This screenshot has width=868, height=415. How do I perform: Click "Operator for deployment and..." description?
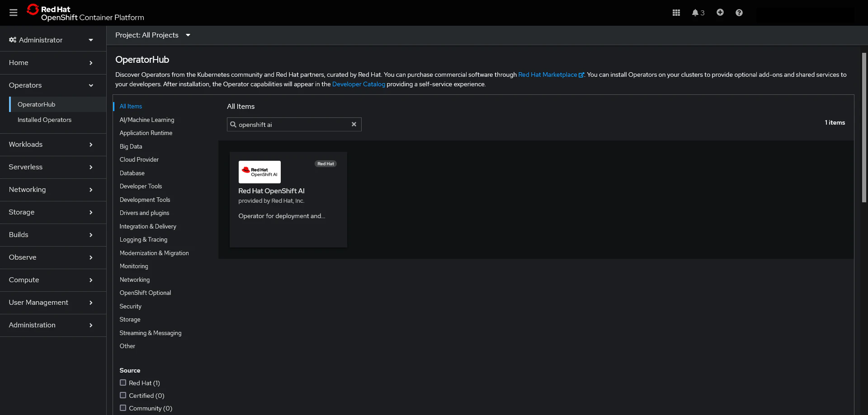coord(282,216)
